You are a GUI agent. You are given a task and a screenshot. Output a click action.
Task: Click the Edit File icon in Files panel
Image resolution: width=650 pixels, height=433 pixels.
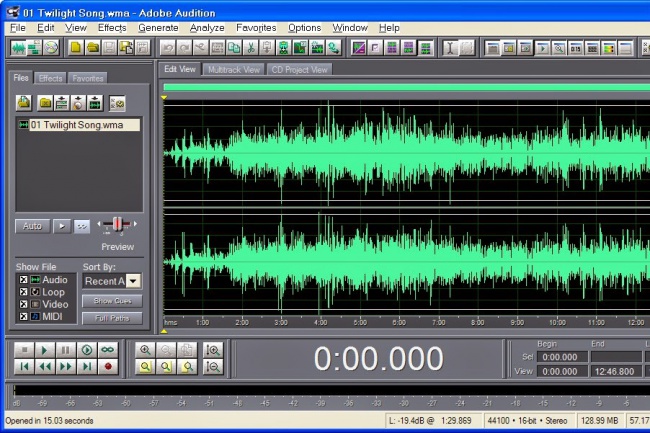[95, 103]
